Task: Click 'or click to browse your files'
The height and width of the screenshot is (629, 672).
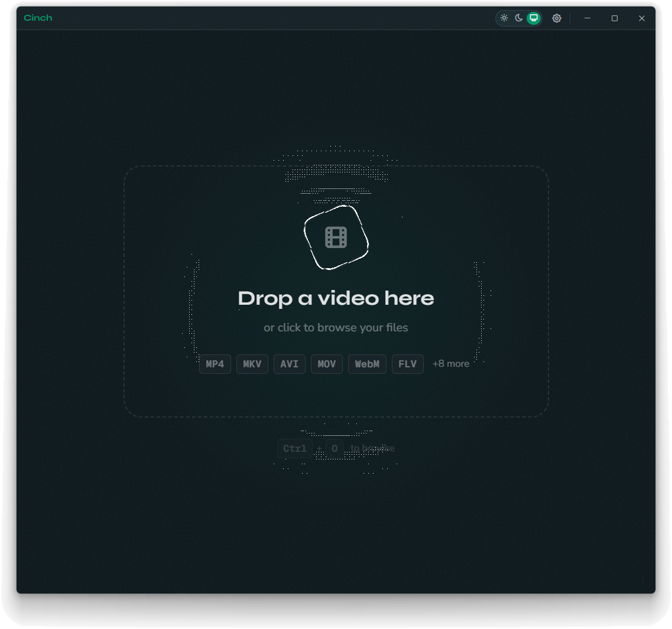Action: 336,327
